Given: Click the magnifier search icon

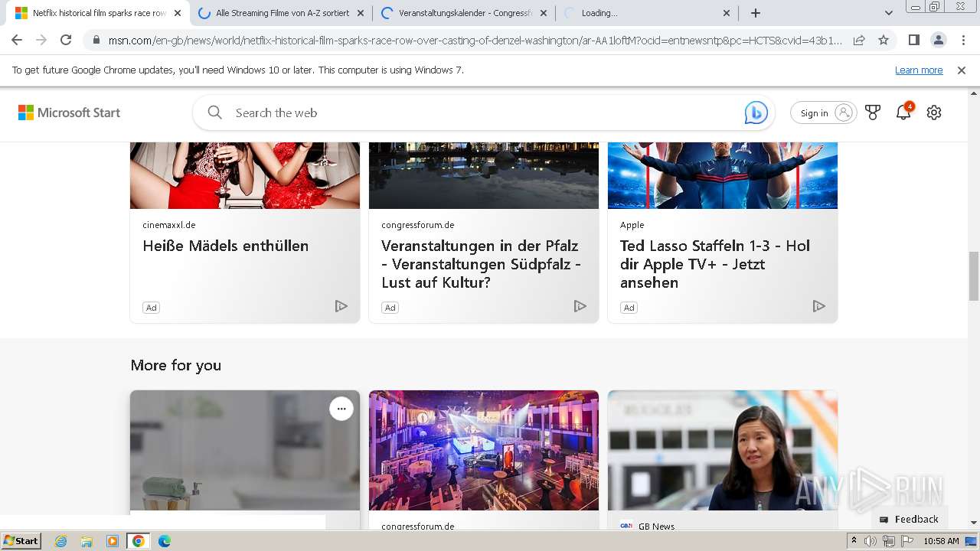Looking at the screenshot, I should (x=214, y=112).
